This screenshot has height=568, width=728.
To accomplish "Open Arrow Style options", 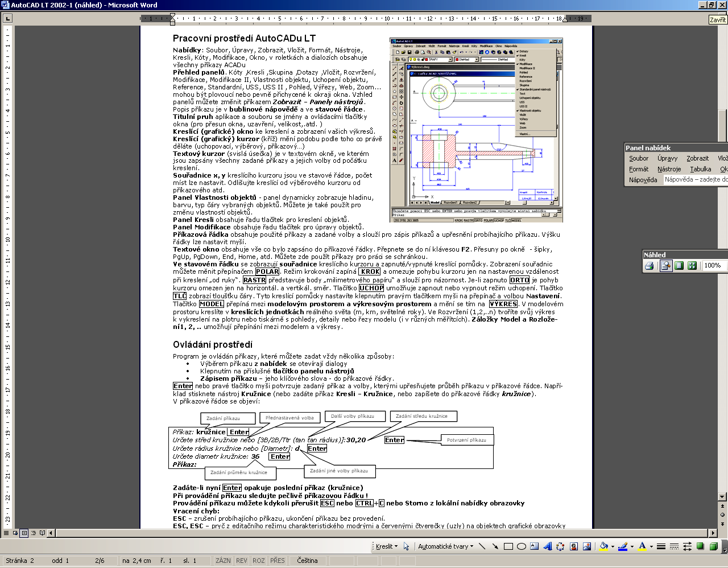I will pos(687,546).
